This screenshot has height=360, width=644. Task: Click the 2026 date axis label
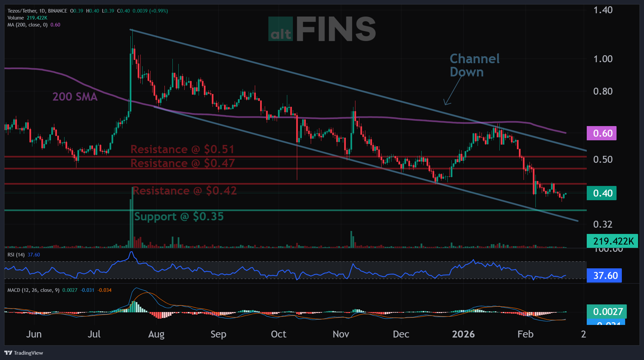coord(463,334)
